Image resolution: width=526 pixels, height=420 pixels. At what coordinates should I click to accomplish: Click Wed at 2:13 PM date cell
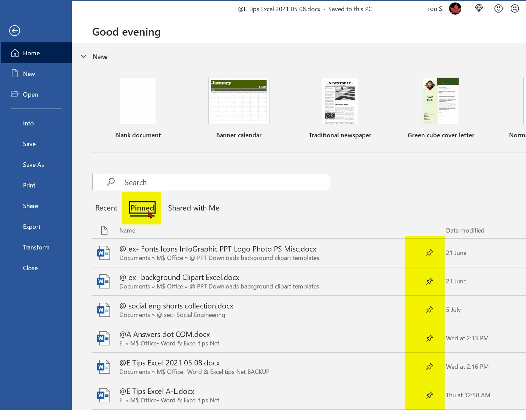(467, 338)
